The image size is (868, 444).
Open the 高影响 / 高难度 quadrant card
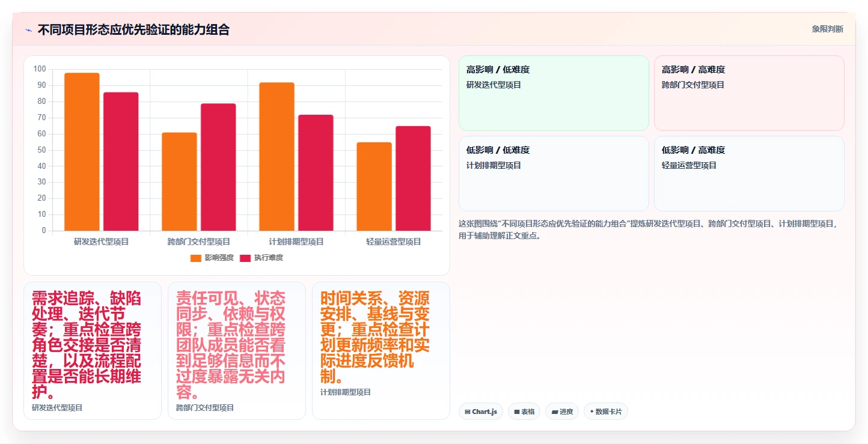click(x=749, y=93)
